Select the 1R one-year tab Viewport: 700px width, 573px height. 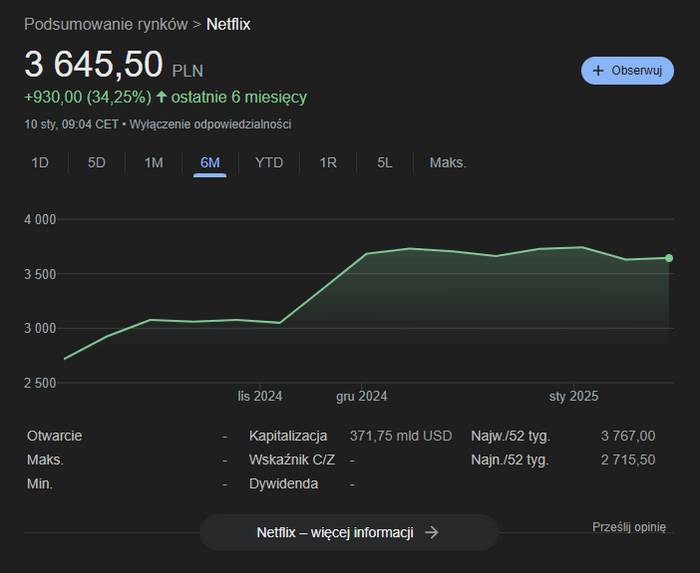pos(328,162)
